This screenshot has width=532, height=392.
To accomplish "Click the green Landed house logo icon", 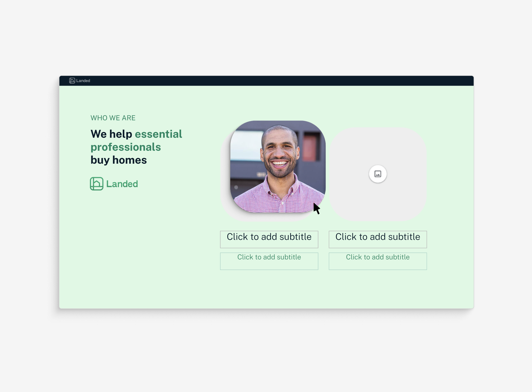I will coord(97,184).
